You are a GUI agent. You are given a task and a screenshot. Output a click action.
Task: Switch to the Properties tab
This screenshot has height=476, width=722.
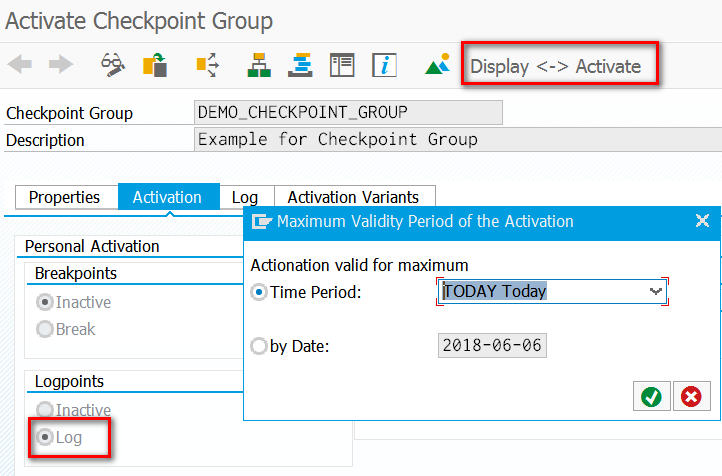click(64, 197)
